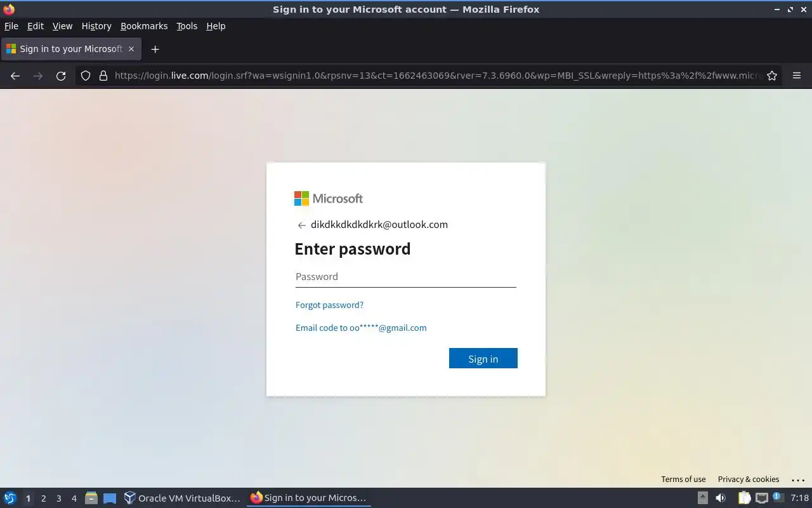Switch to workspace 4 in taskbar
812x508 pixels.
tap(74, 498)
